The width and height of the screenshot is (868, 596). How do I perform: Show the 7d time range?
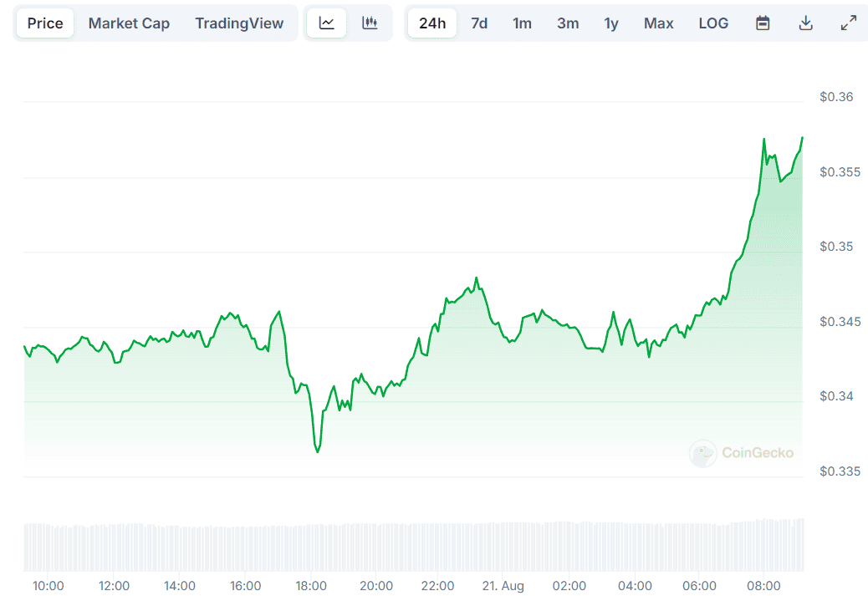[479, 23]
